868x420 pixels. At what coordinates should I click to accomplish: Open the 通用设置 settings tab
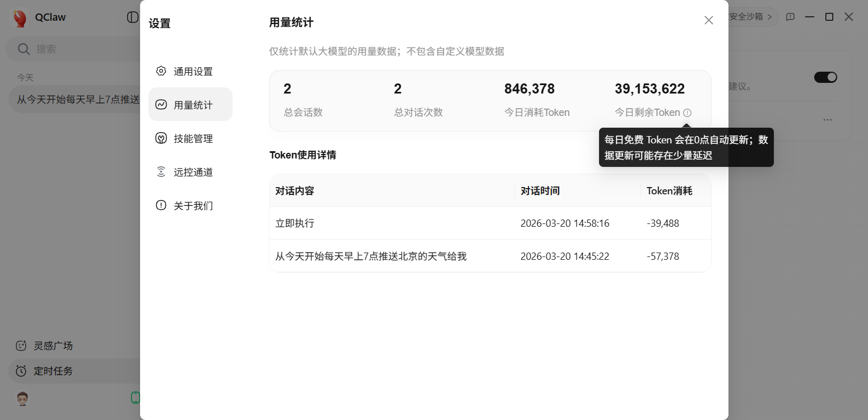tap(191, 71)
